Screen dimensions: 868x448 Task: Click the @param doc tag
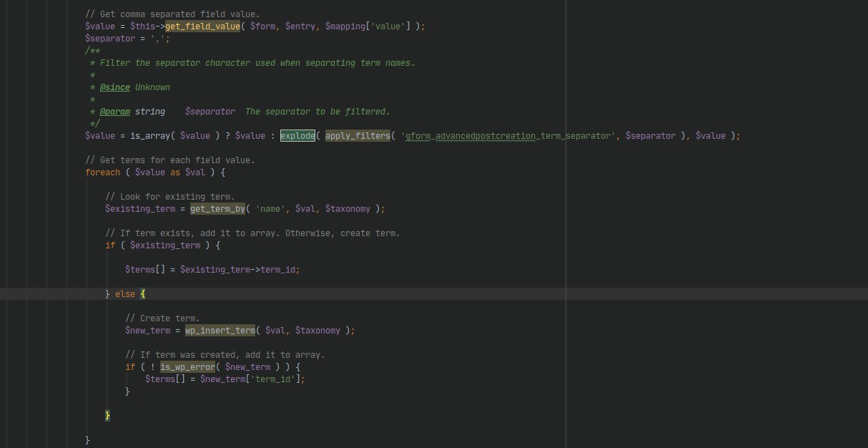pos(114,112)
